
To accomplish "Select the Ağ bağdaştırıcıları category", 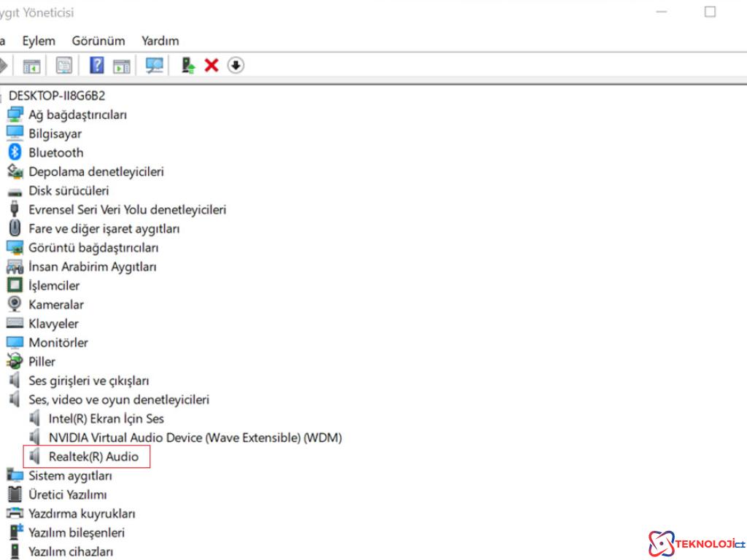I will tap(77, 114).
